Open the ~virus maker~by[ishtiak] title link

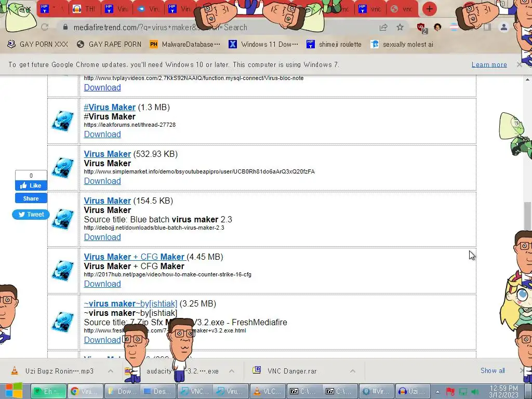(130, 303)
